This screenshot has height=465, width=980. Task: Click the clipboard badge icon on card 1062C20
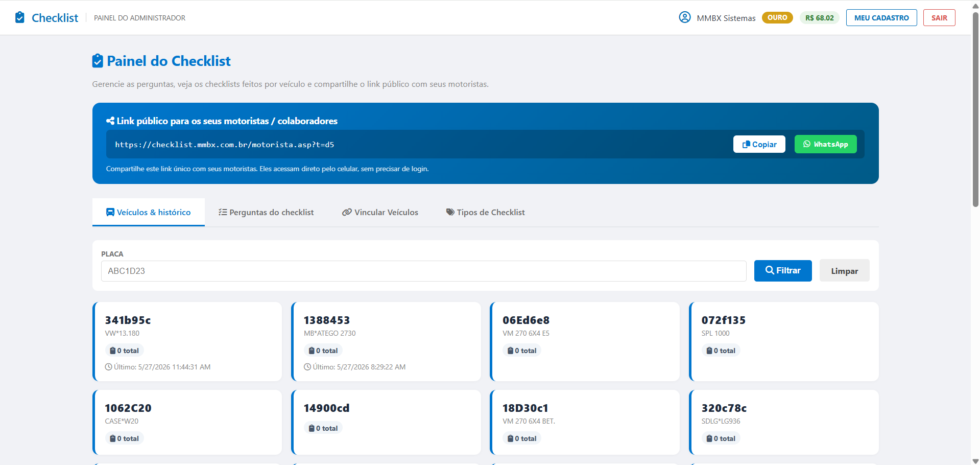point(113,438)
